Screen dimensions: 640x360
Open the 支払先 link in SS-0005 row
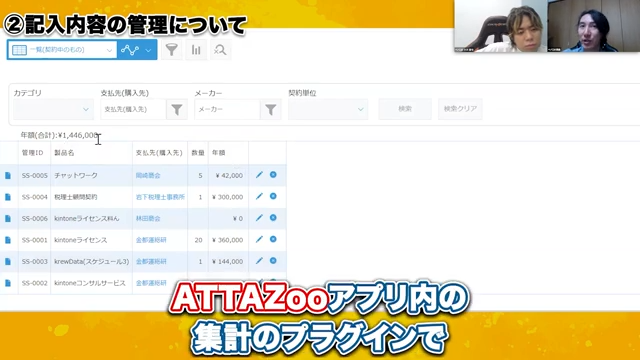click(x=148, y=176)
